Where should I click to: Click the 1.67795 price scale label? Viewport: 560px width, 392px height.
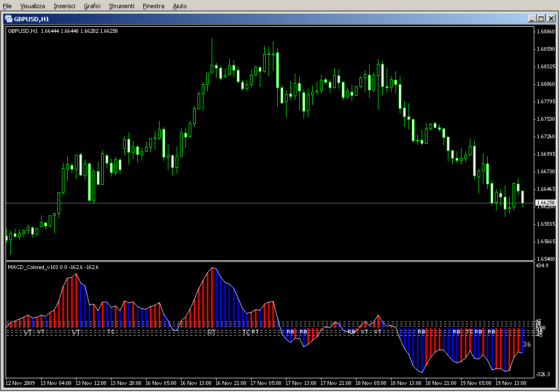click(546, 101)
